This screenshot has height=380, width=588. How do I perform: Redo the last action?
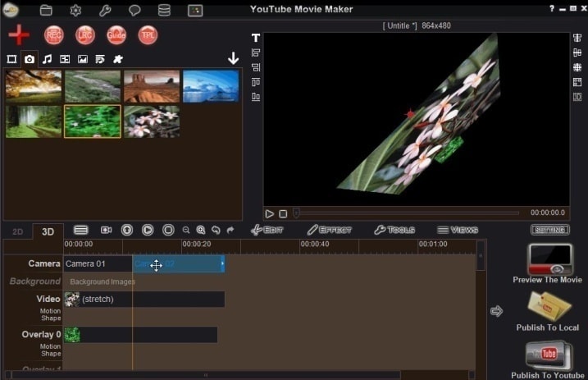pos(230,230)
